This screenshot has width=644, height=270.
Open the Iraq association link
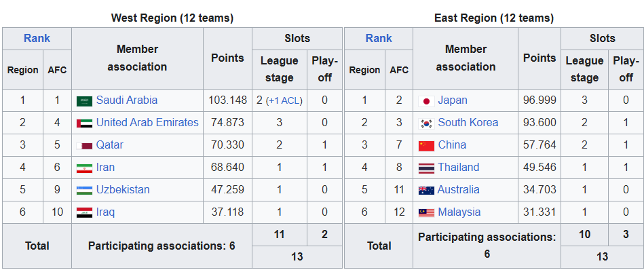(105, 212)
